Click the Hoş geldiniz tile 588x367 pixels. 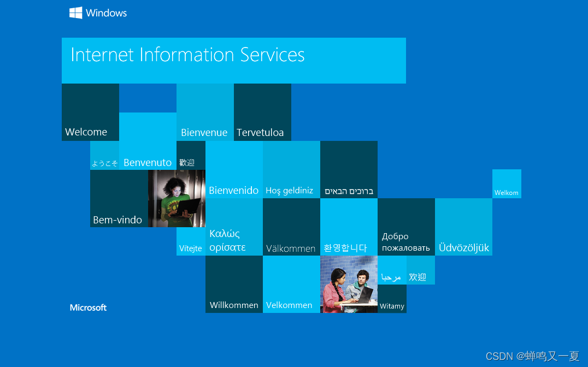point(291,169)
